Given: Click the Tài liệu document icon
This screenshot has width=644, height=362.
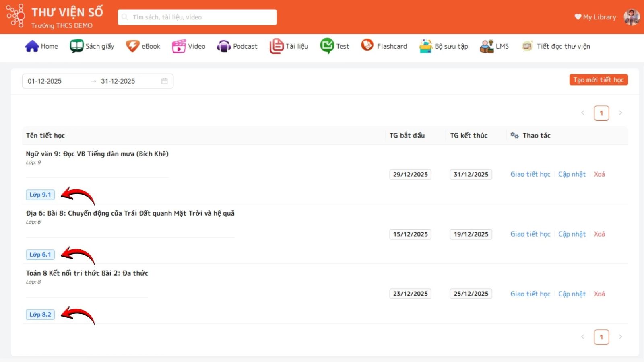Looking at the screenshot, I should (276, 46).
